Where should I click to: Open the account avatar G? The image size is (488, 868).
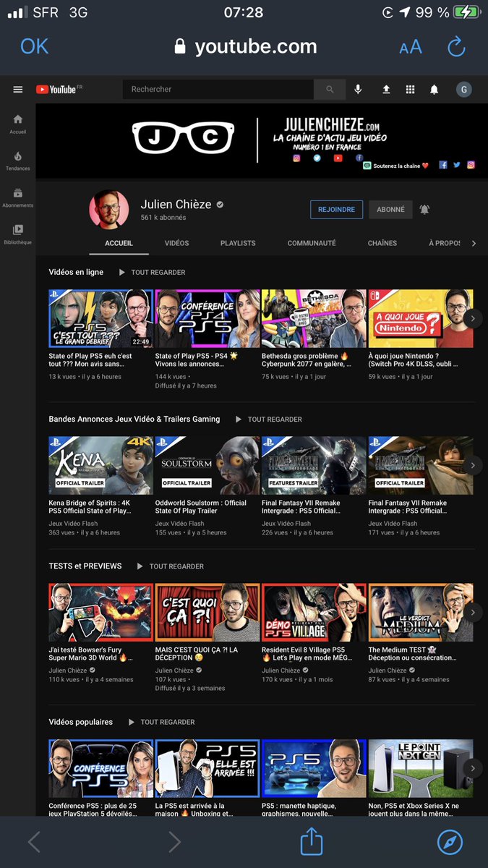point(464,89)
